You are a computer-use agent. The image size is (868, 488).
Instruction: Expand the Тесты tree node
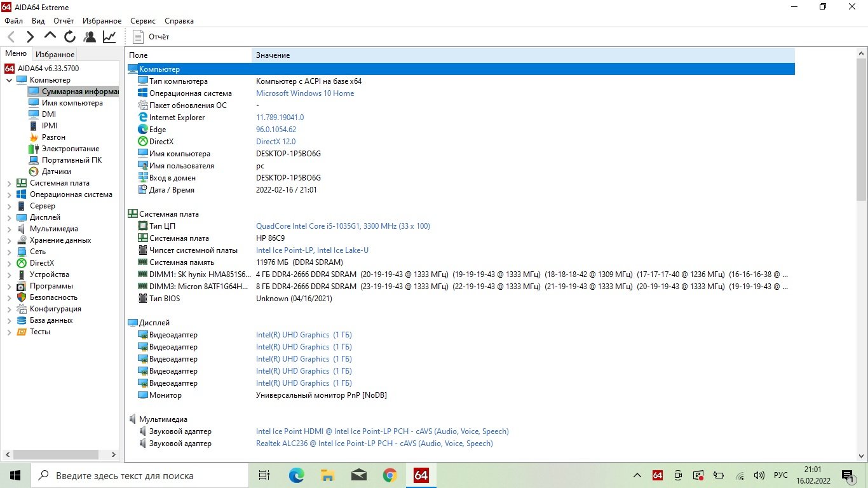[9, 332]
